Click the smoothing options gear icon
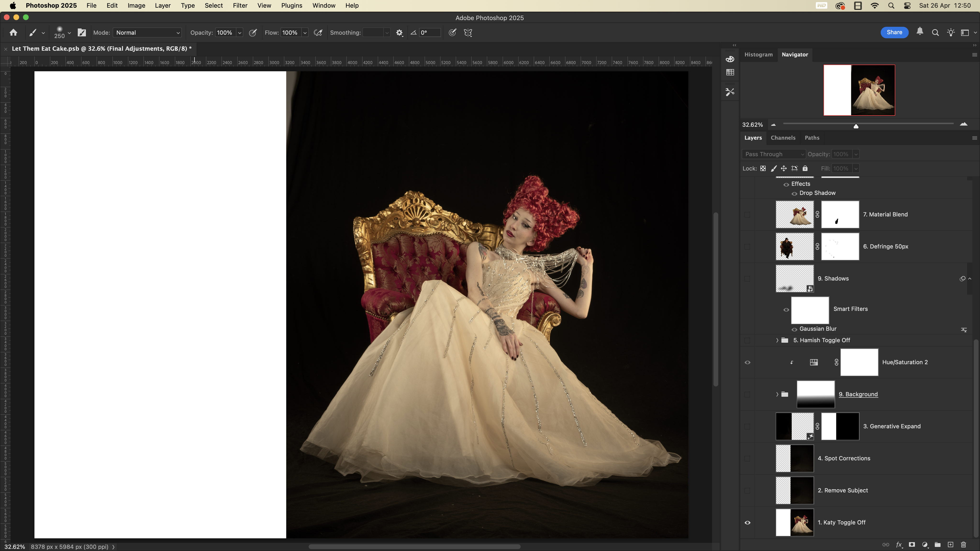The width and height of the screenshot is (980, 551). (399, 33)
